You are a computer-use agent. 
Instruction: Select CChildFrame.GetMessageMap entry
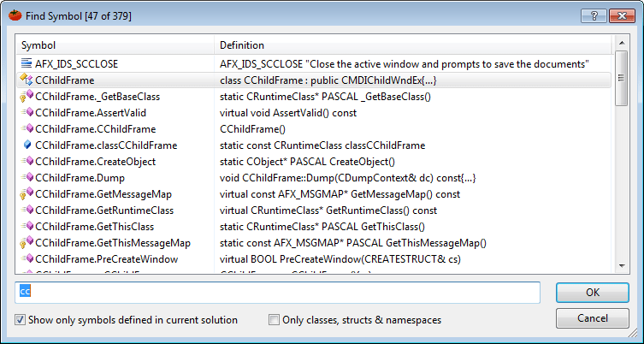103,194
